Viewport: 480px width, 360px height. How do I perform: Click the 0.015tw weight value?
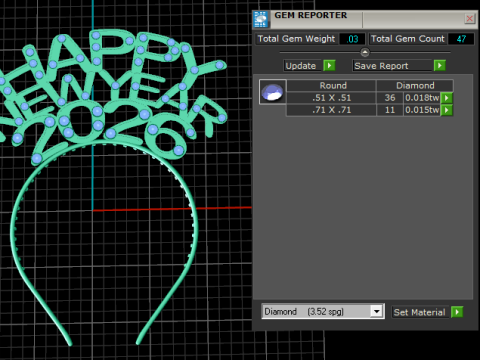point(422,110)
